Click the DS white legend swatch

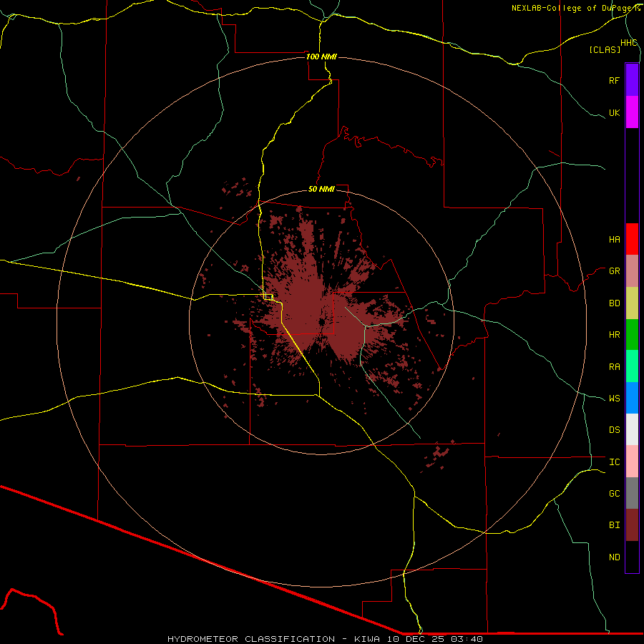pos(632,429)
